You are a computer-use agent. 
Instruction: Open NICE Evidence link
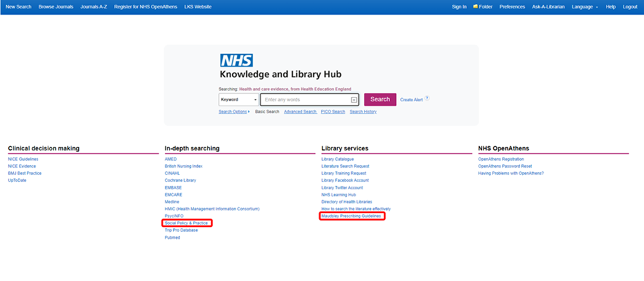pos(22,166)
